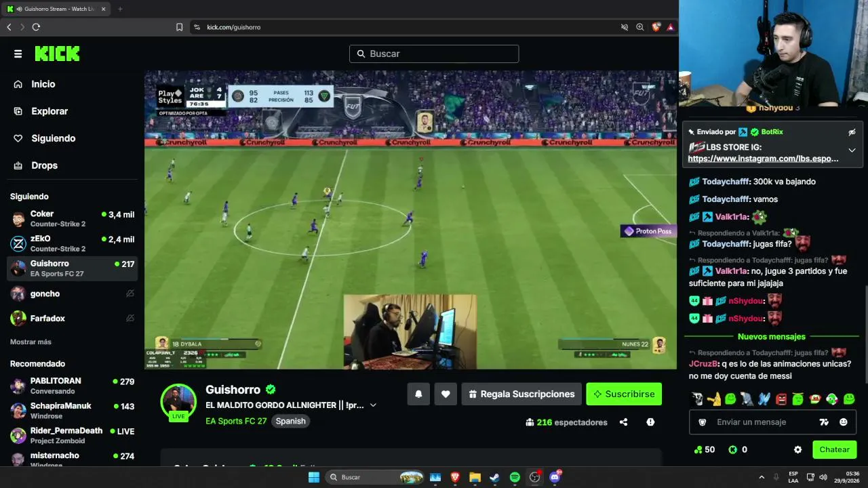The image size is (868, 488).
Task: Go back with browser back arrow
Action: 9,27
